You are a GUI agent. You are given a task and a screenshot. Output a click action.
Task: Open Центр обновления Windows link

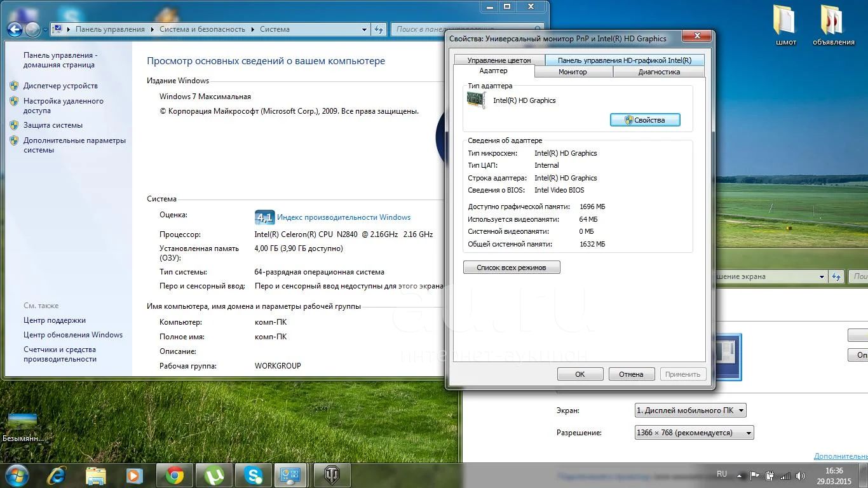click(73, 335)
